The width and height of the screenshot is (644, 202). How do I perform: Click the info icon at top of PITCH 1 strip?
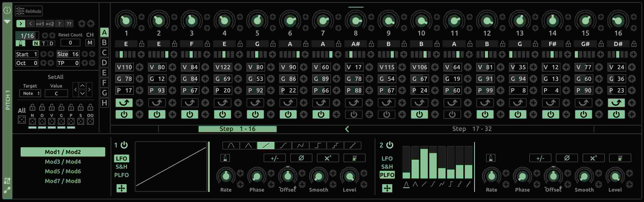pos(7,10)
